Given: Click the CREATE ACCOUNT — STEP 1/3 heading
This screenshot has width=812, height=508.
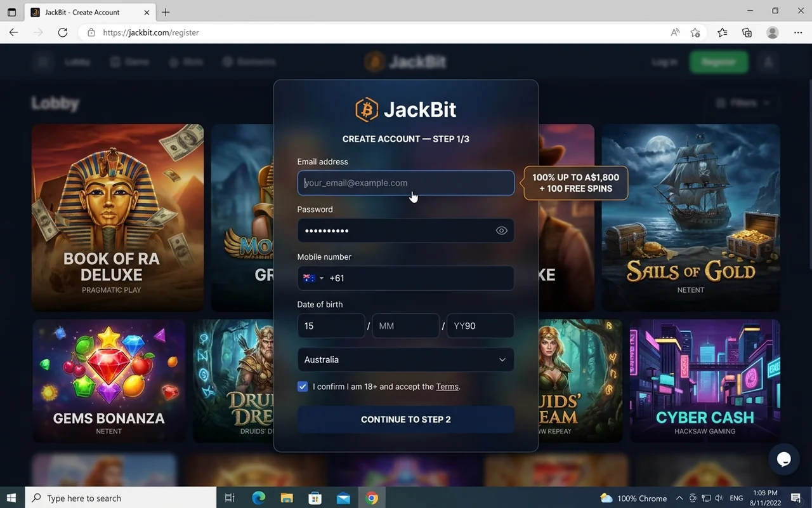Looking at the screenshot, I should click(x=406, y=139).
